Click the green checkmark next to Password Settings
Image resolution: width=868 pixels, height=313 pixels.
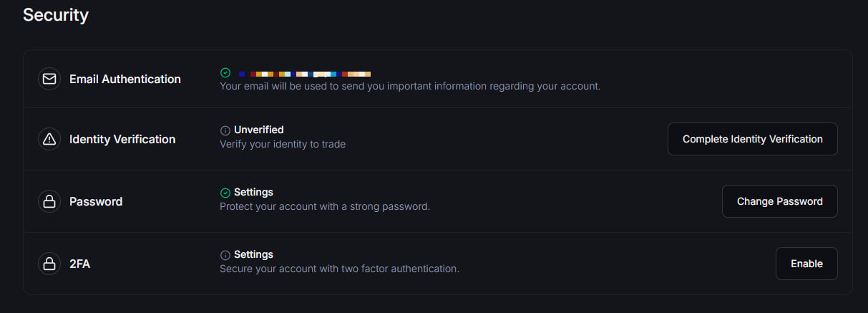pyautogui.click(x=225, y=193)
